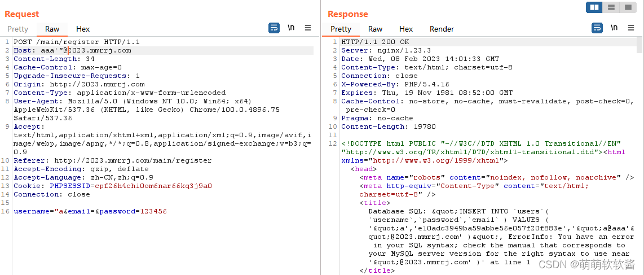Screen dimensions: 644x275
Task: Click the Cookie: PHPSESSID header line
Action: pyautogui.click(x=113, y=186)
